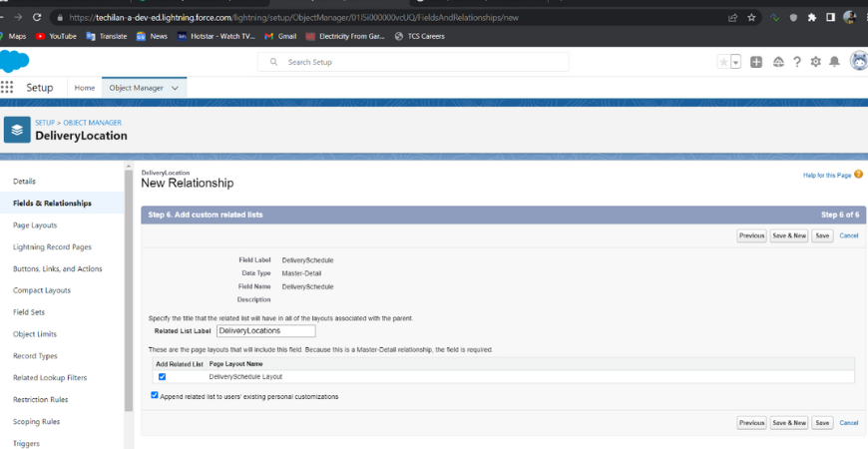
Task: Click the Related List Label input field
Action: [265, 330]
